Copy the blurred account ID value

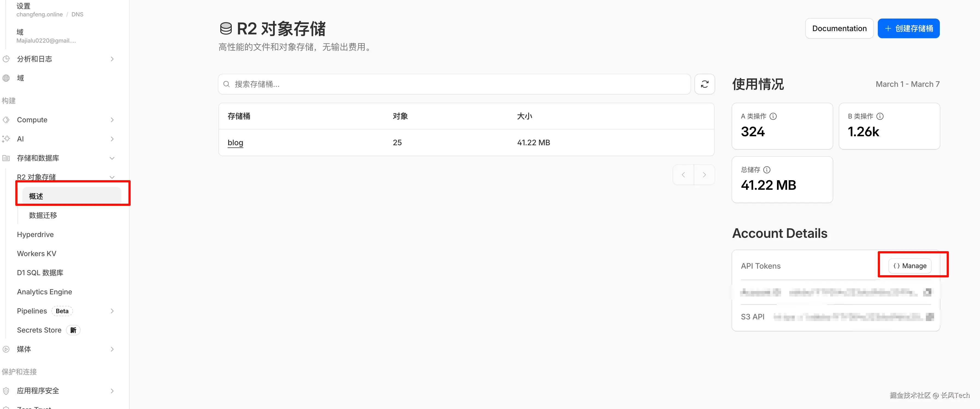[x=928, y=292]
